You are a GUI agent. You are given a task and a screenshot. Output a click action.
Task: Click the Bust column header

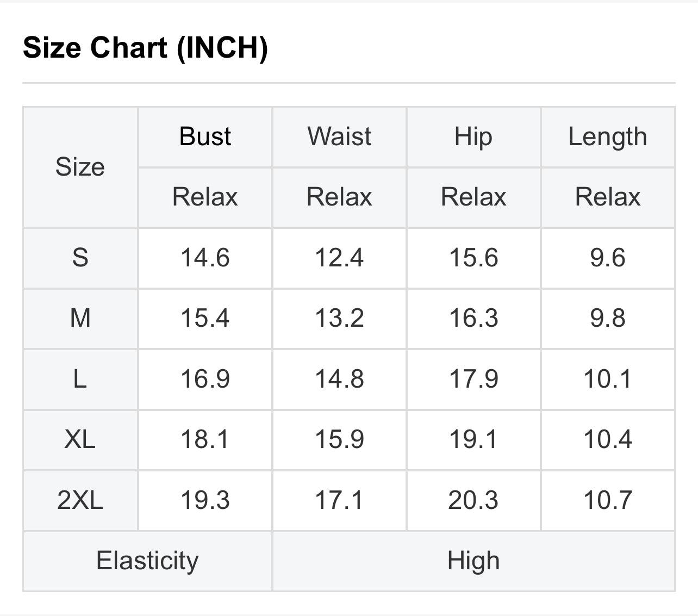[205, 136]
